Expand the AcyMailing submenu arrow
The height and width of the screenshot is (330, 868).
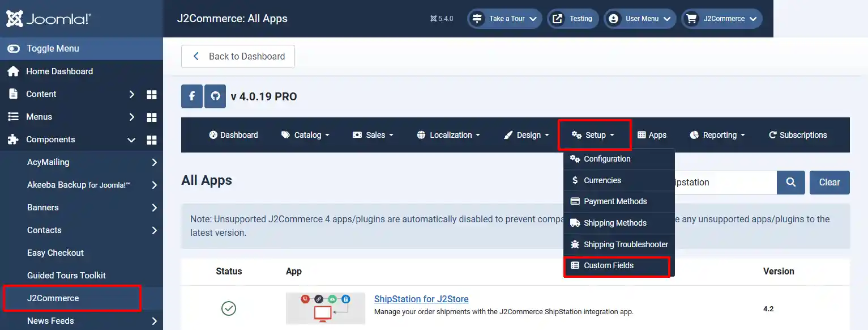155,162
